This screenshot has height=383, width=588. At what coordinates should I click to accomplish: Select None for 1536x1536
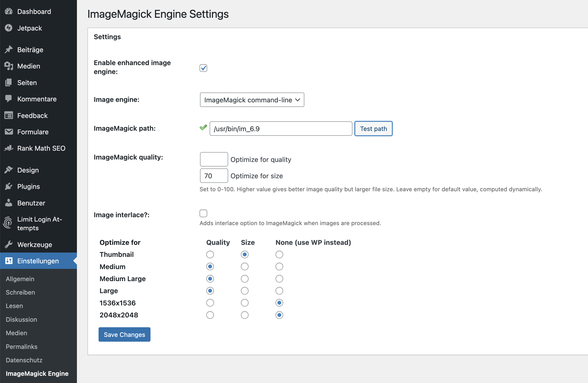coord(279,303)
